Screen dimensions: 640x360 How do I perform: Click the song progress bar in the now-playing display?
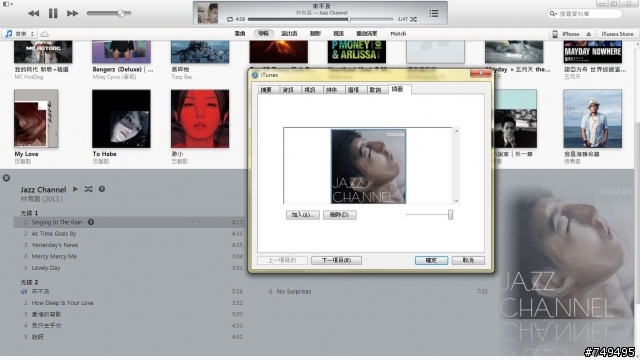pos(320,19)
